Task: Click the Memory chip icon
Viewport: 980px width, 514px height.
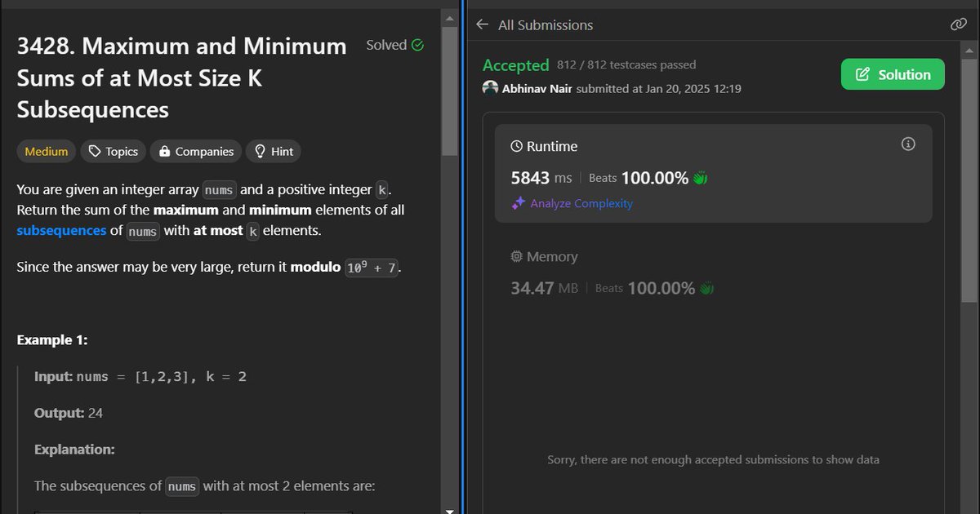Action: (515, 256)
